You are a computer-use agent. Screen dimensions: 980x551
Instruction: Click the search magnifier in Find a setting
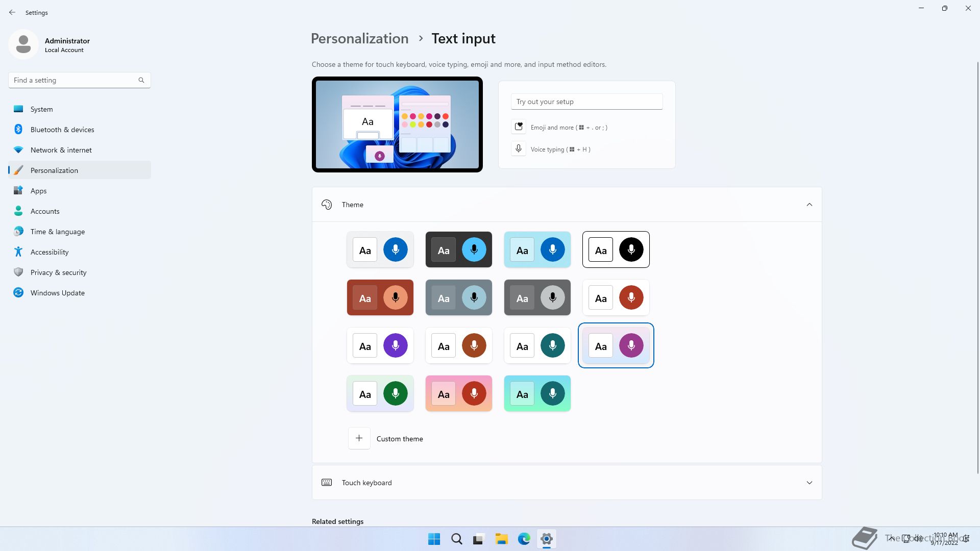pyautogui.click(x=141, y=80)
